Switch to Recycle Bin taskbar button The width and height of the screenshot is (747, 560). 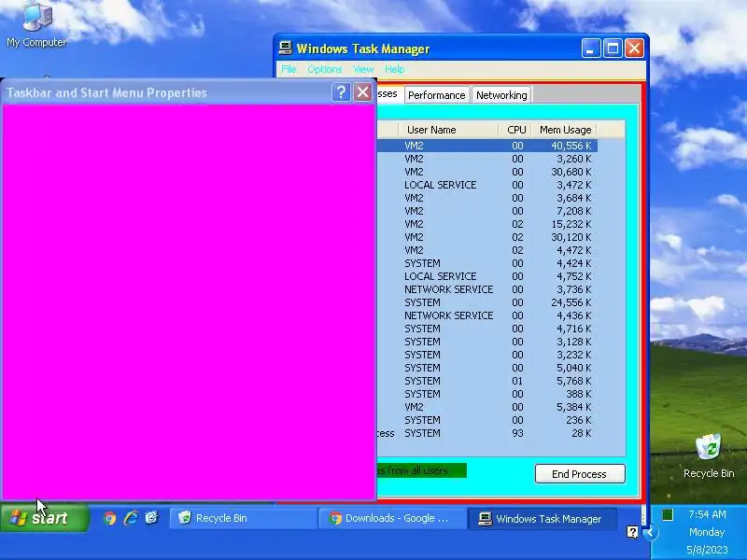(243, 518)
